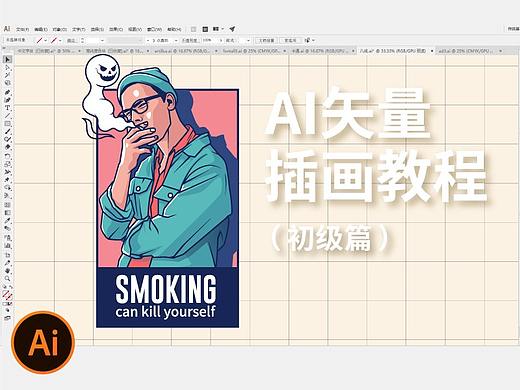520x390 pixels.
Task: Click the send/share arrow icon in menu bar
Action: pyautogui.click(x=232, y=29)
